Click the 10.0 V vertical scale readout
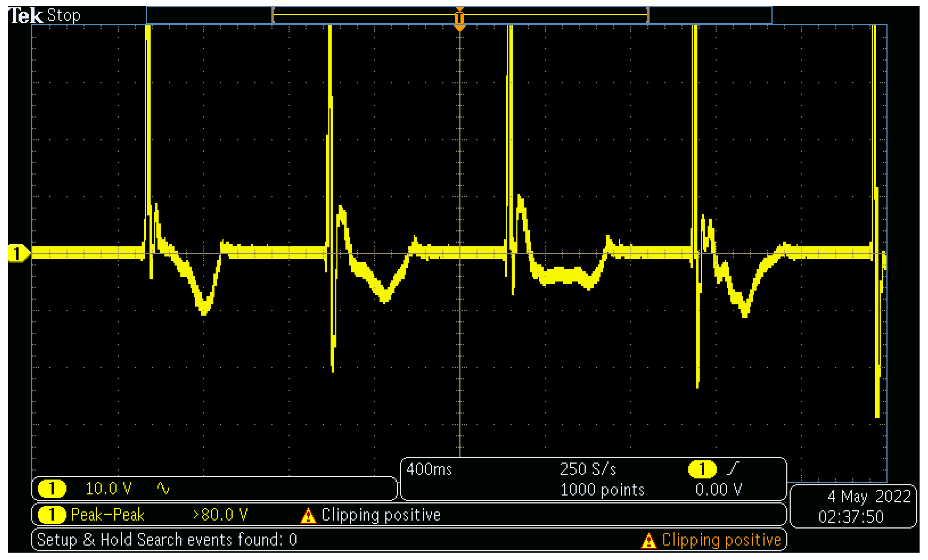The width and height of the screenshot is (928, 560). pyautogui.click(x=109, y=489)
